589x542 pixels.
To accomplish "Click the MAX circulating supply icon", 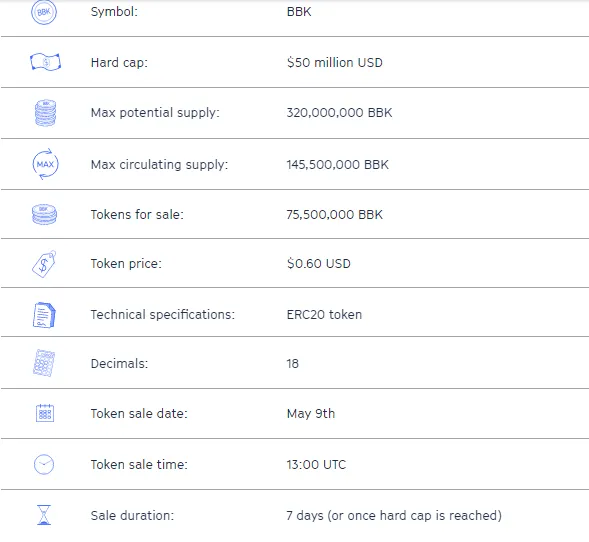I will tap(45, 164).
